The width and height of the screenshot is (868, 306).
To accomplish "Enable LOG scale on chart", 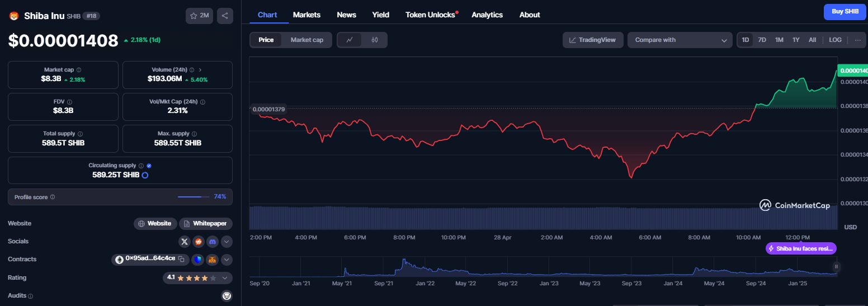I will [x=835, y=40].
